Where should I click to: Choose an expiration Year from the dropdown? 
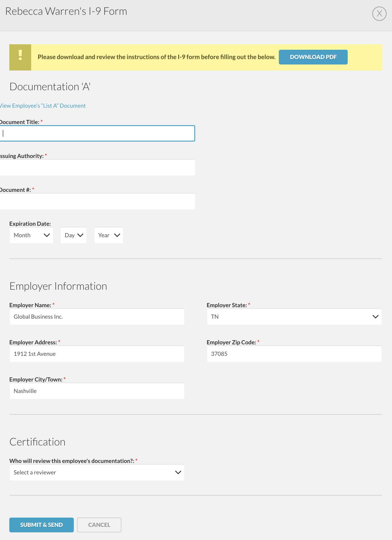[x=109, y=235]
